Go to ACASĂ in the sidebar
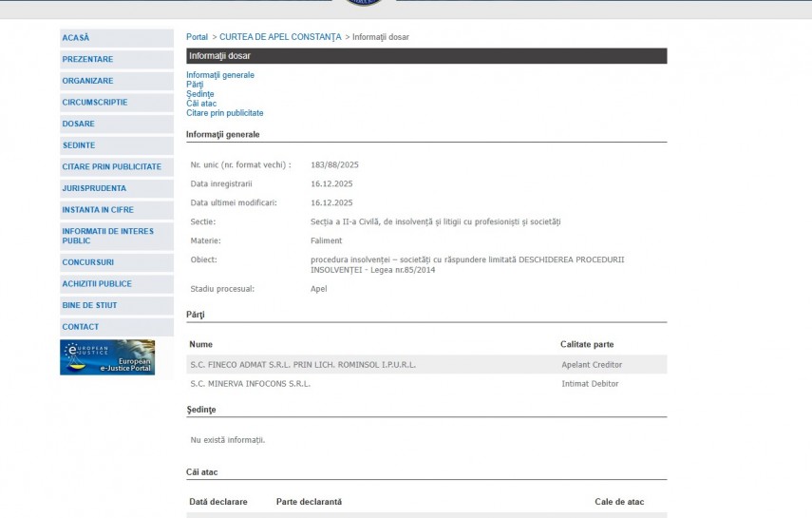 (76, 38)
